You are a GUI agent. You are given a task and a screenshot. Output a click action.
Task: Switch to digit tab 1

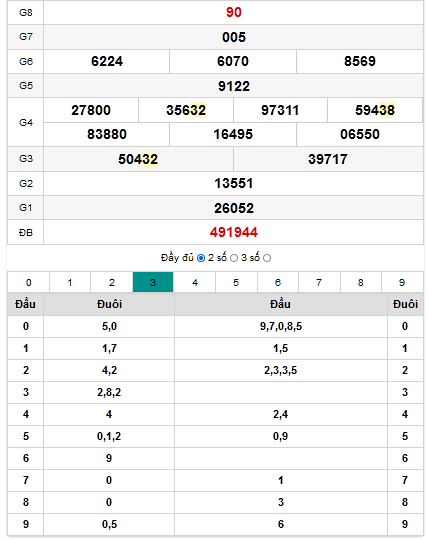coord(70,282)
